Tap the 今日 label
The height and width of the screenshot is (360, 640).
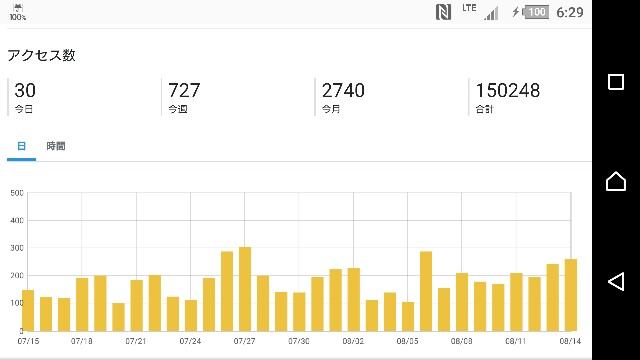pyautogui.click(x=24, y=109)
